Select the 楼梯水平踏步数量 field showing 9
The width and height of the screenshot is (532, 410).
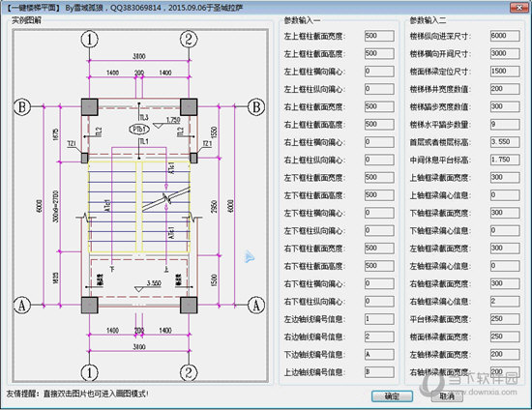point(505,124)
